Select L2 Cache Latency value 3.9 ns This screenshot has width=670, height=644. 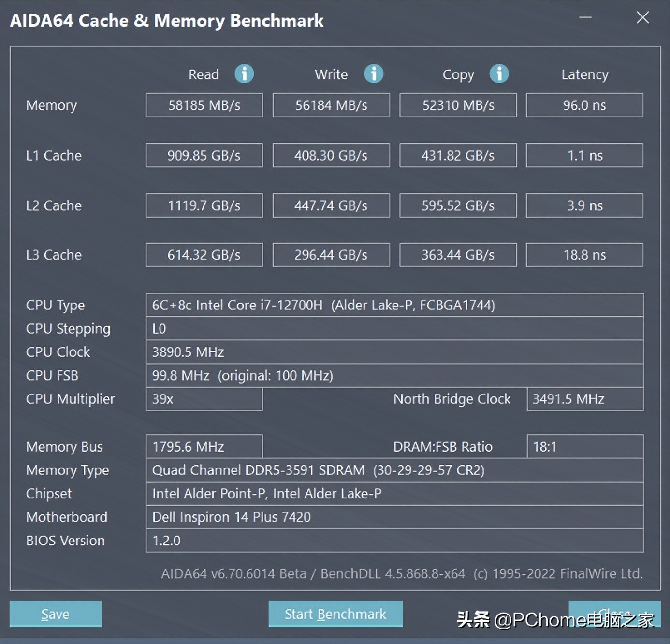click(584, 205)
